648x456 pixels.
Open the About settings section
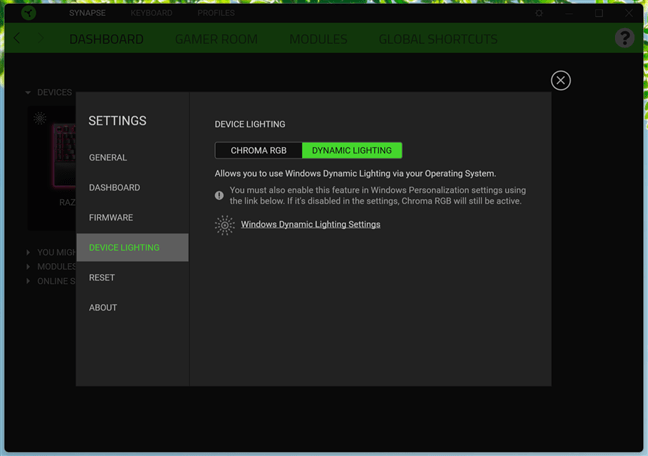103,308
